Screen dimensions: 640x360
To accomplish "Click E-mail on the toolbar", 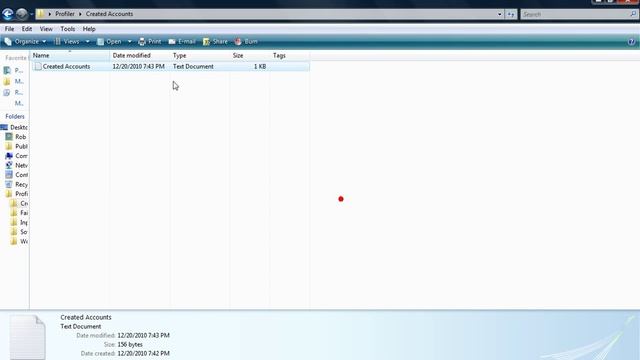I will click(182, 42).
